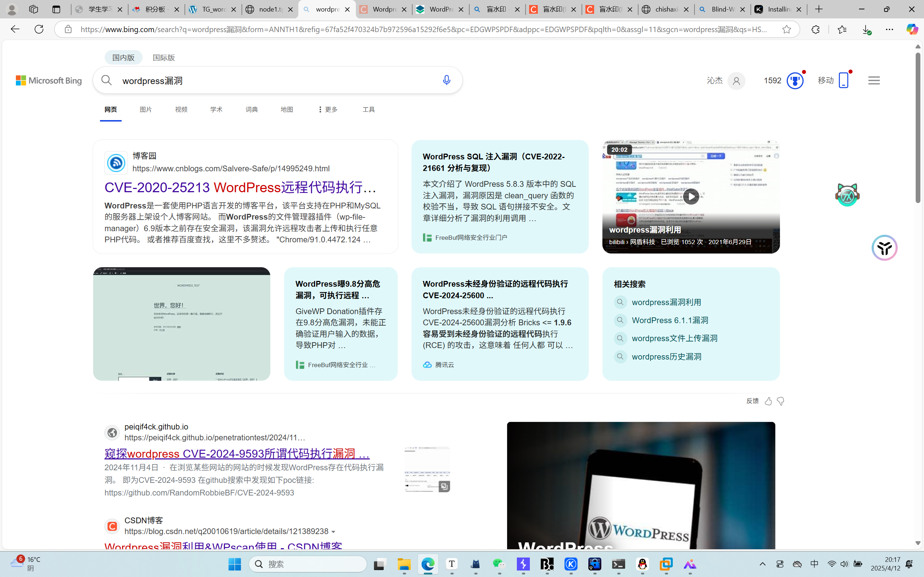Viewport: 924px width, 577px height.
Task: Click the Copilot icon in browser toolbar
Action: point(912,29)
